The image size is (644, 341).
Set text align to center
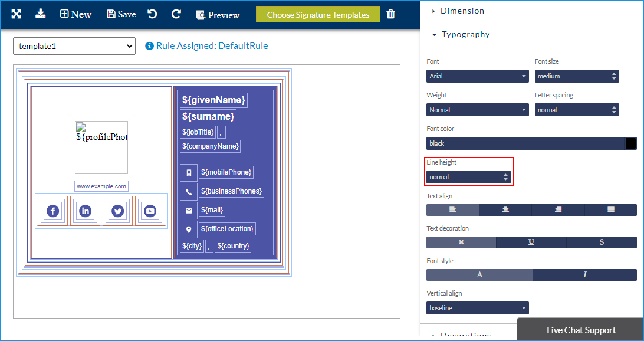tap(505, 210)
